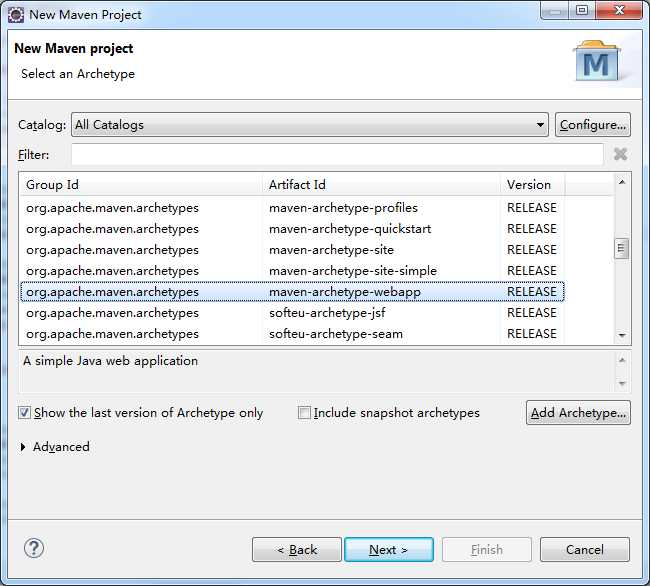
Task: Select the maven-archetype-profiles row
Action: 292,208
